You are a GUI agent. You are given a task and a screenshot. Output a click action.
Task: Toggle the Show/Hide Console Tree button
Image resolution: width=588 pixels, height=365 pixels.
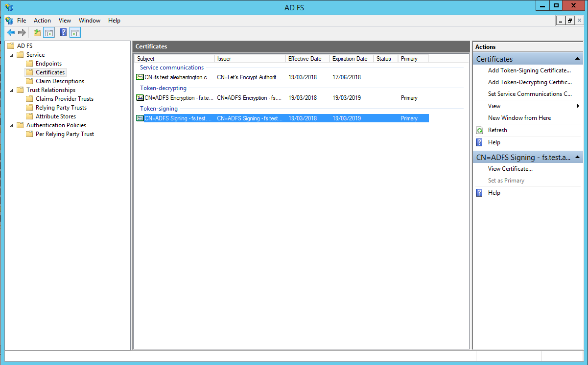tap(49, 33)
